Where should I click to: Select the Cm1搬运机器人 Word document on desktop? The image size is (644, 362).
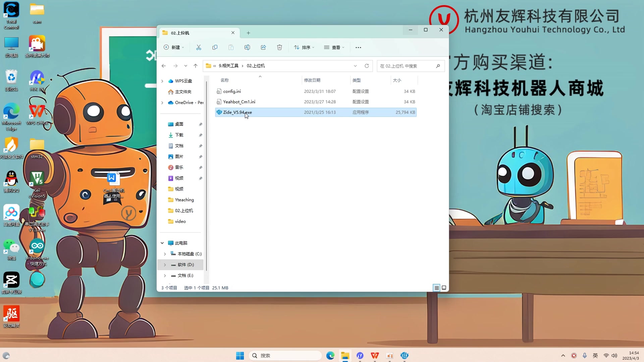coord(114,185)
